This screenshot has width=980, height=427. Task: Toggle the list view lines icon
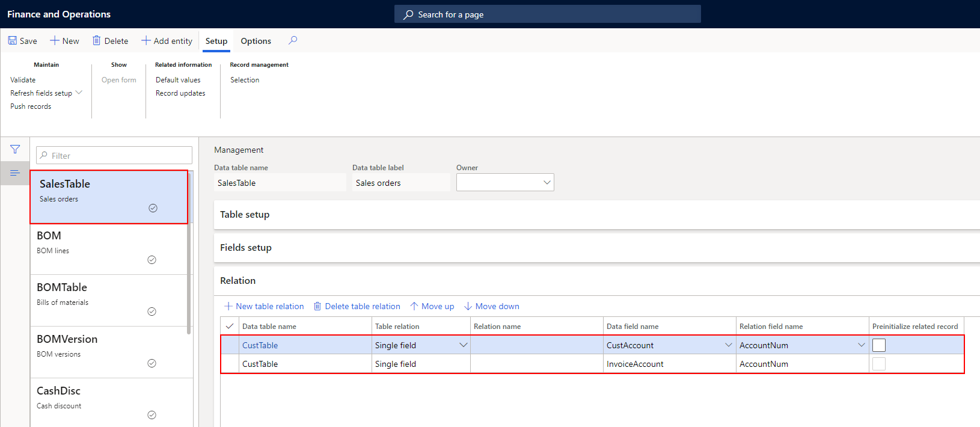(x=15, y=173)
